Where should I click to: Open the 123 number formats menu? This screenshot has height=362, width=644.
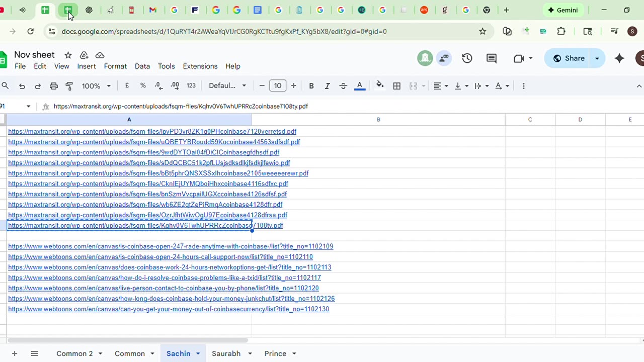pos(191,85)
